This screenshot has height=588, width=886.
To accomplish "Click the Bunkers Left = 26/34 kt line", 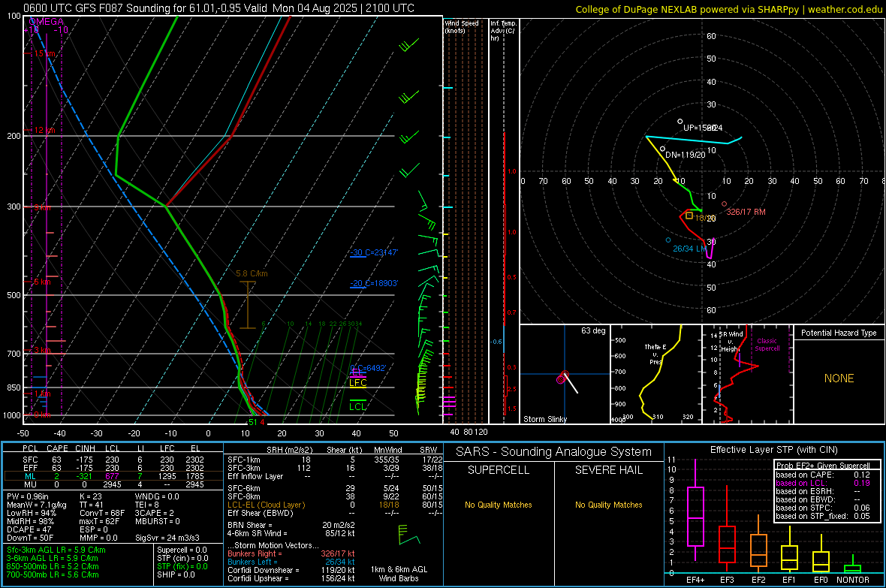I will pos(291,562).
